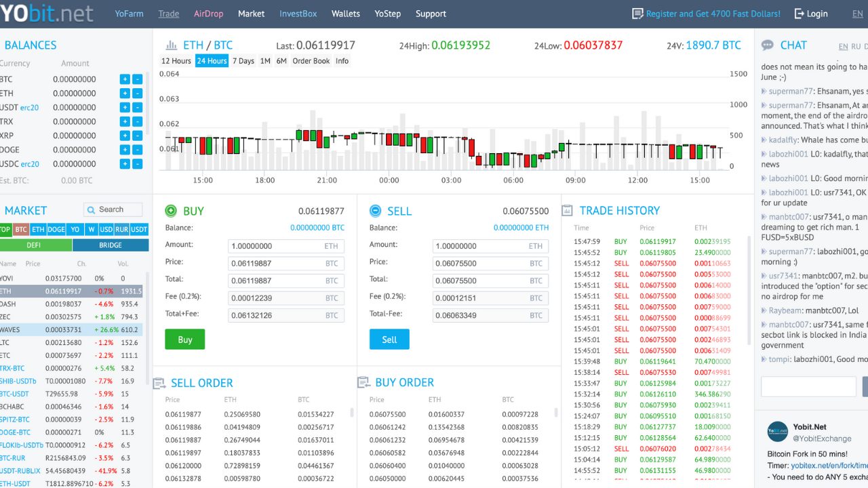Click the register promotion icon in header

pos(637,14)
